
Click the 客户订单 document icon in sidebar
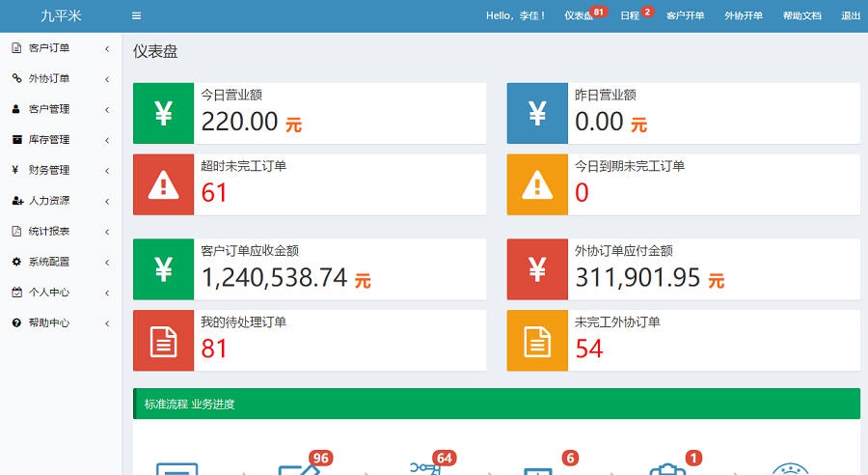click(16, 47)
